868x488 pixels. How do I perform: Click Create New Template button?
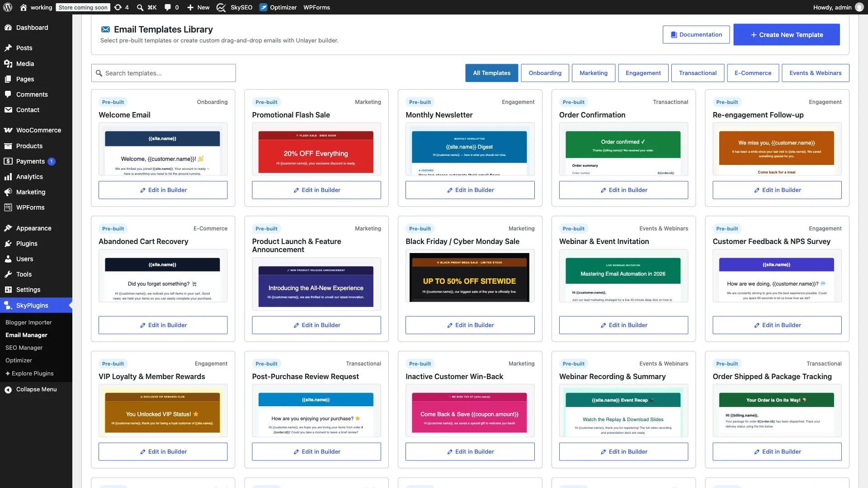(786, 34)
